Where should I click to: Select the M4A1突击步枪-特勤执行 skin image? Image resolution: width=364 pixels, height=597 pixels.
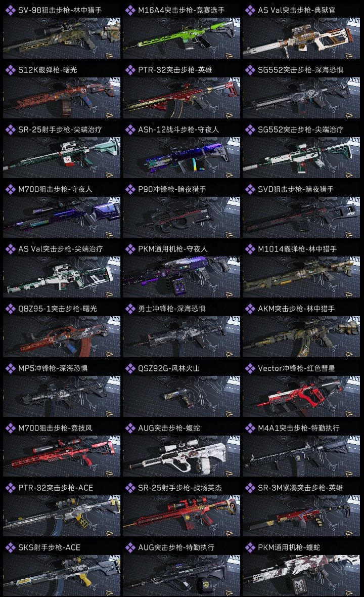[x=301, y=456]
